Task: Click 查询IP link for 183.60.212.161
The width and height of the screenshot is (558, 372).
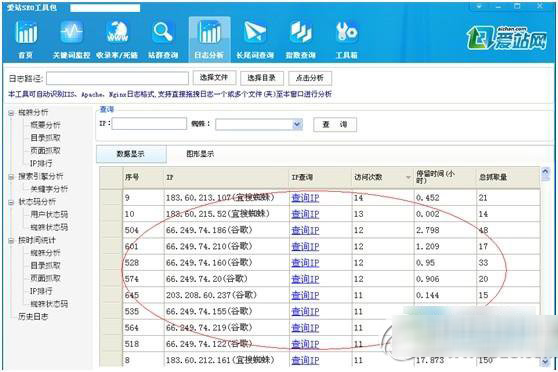Action: tap(305, 361)
